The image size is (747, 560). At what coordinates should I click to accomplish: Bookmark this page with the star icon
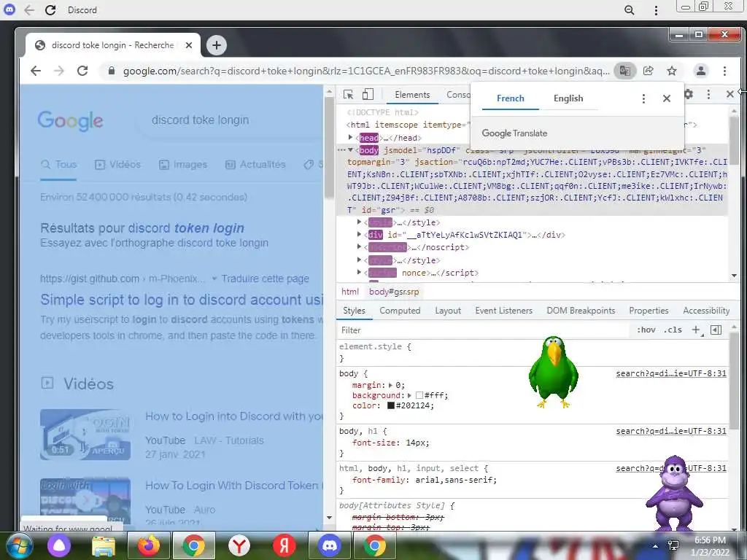click(672, 71)
